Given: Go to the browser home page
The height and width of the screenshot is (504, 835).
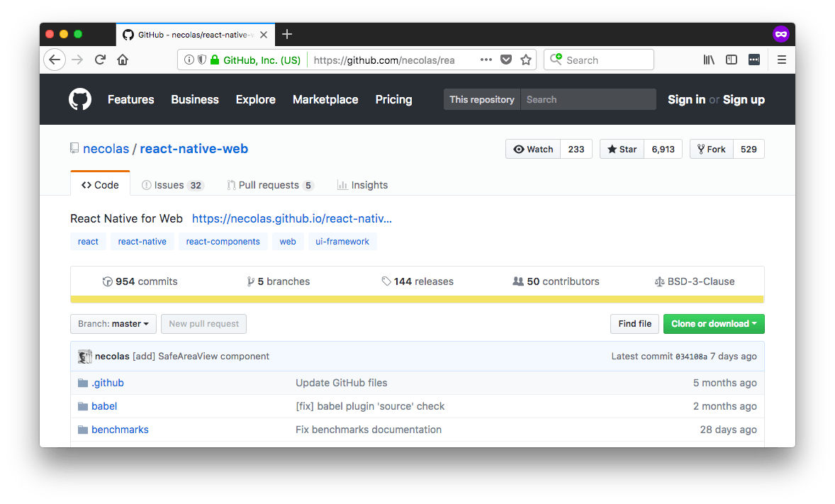Looking at the screenshot, I should click(x=123, y=60).
